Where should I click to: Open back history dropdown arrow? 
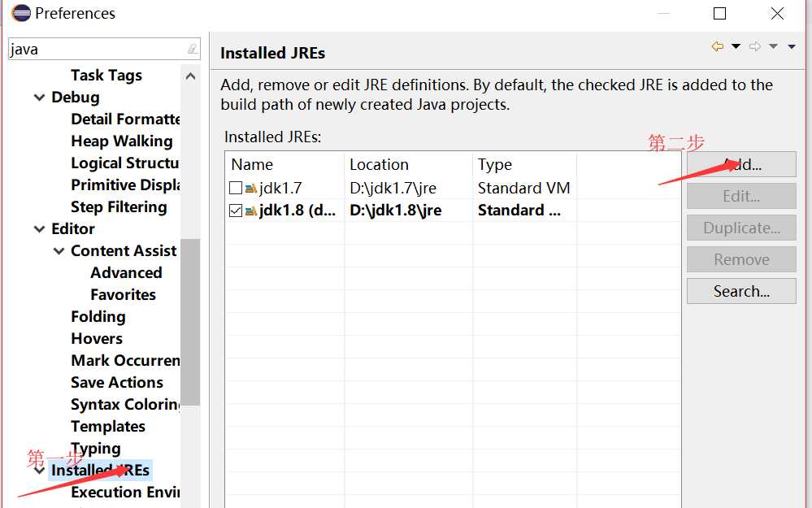(x=736, y=46)
